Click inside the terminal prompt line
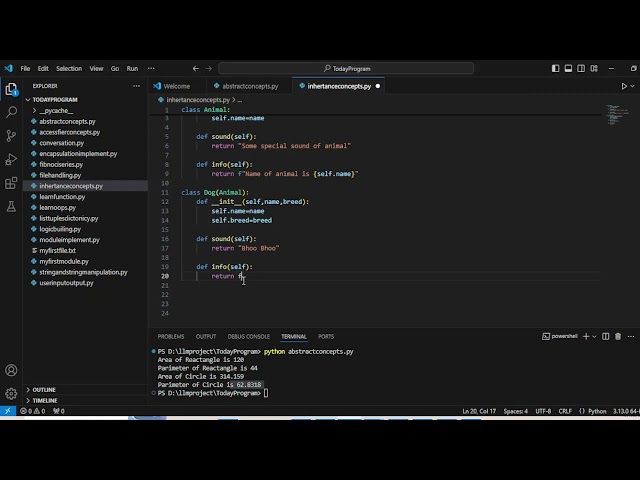 click(x=212, y=393)
